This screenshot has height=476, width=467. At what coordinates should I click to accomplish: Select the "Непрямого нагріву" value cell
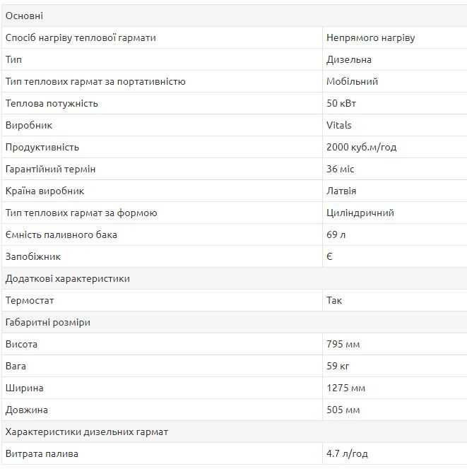coord(370,37)
